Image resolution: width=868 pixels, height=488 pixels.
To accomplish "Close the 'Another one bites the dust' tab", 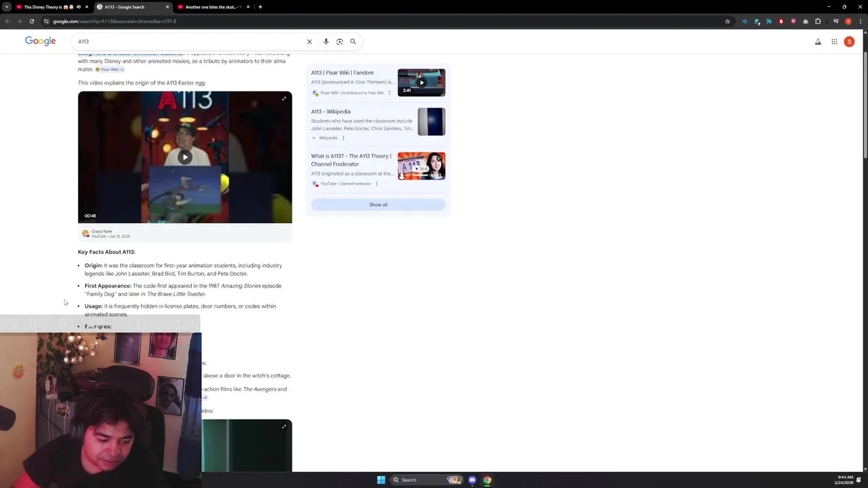I will [x=248, y=7].
